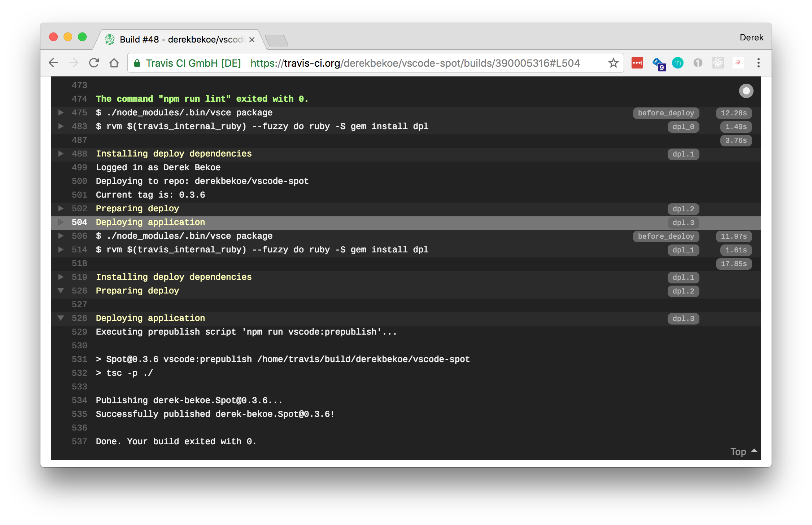Click the dpl.3 label on line 528
The width and height of the screenshot is (812, 525).
pos(683,318)
